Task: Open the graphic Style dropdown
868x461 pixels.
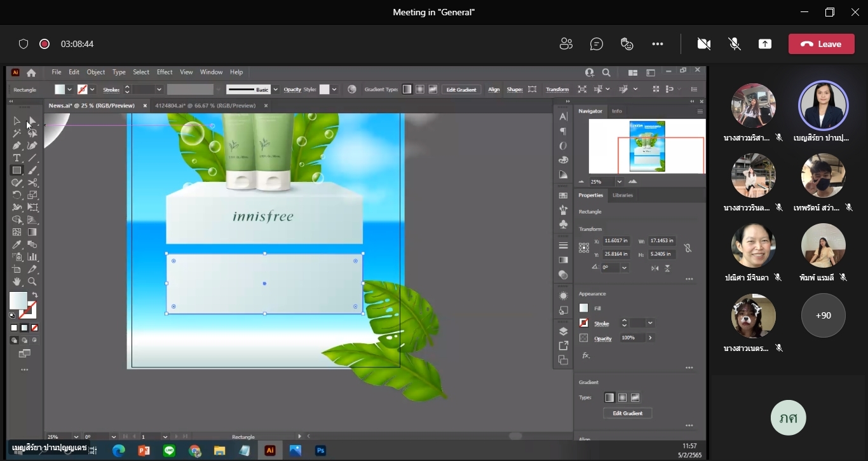Action: (334, 90)
